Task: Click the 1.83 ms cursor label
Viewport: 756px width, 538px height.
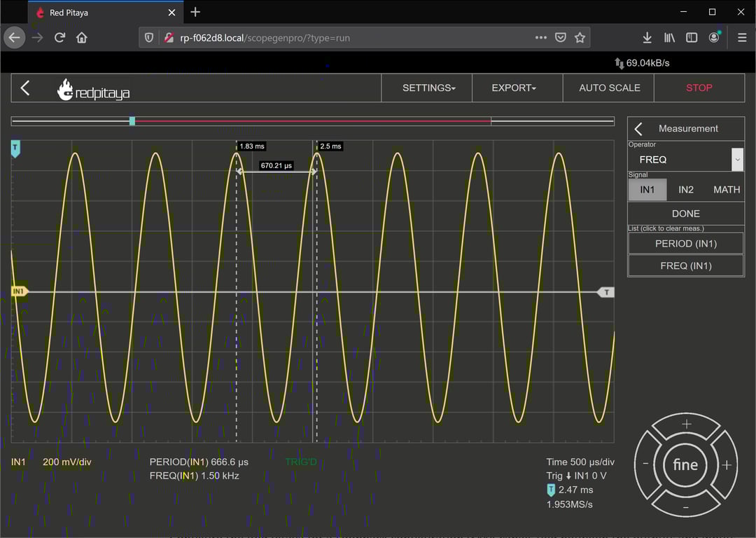Action: click(x=252, y=146)
